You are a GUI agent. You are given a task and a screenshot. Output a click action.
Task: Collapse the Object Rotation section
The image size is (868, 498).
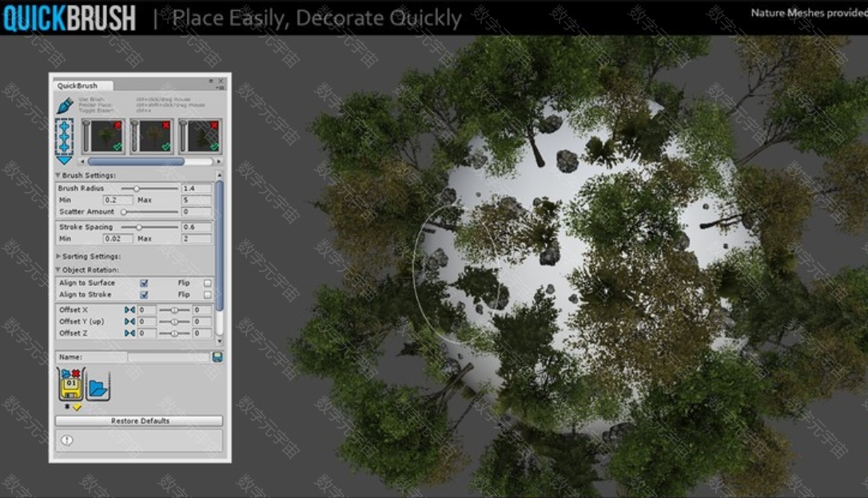(58, 270)
